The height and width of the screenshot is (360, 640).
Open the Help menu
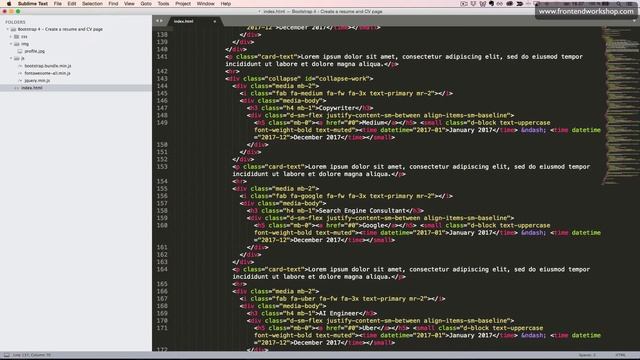[x=226, y=4]
